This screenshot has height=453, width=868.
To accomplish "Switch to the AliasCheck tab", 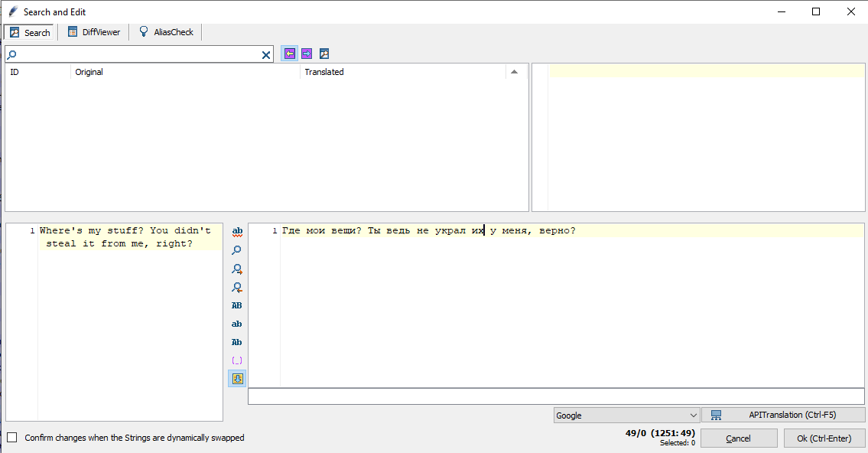I will pos(166,32).
